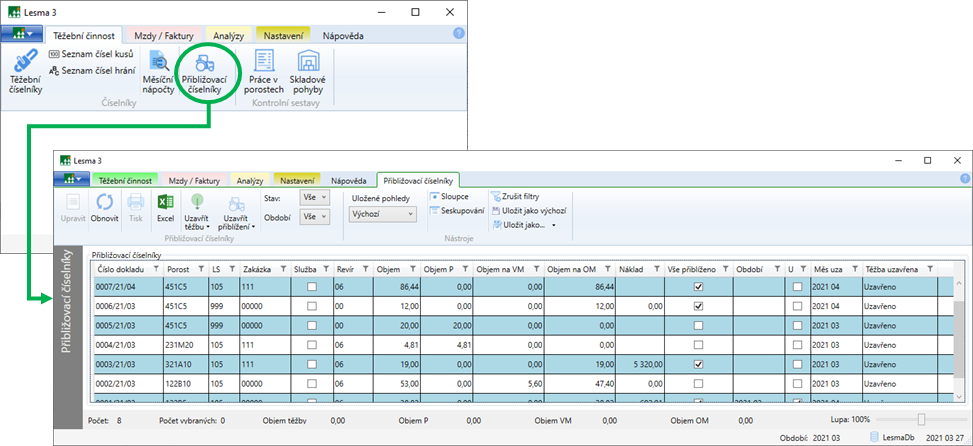Image resolution: width=973 pixels, height=446 pixels.
Task: Open Skladové pohyby warehouse icon
Action: [x=307, y=62]
